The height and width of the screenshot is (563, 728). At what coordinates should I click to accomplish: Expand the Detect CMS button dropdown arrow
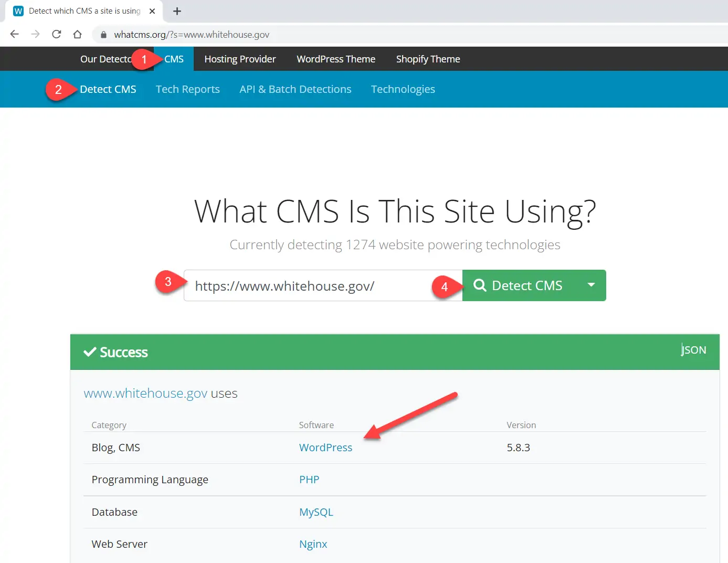click(591, 285)
